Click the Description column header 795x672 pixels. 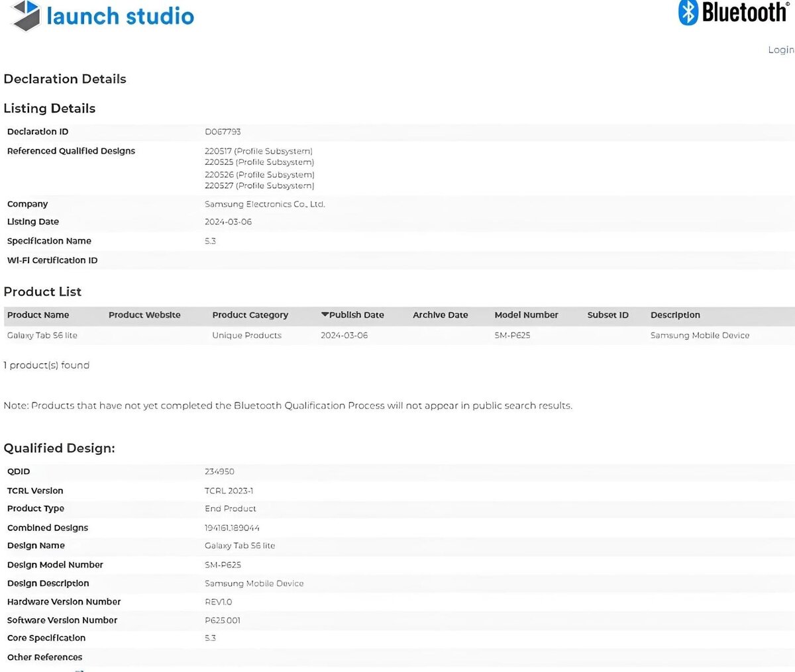point(675,315)
